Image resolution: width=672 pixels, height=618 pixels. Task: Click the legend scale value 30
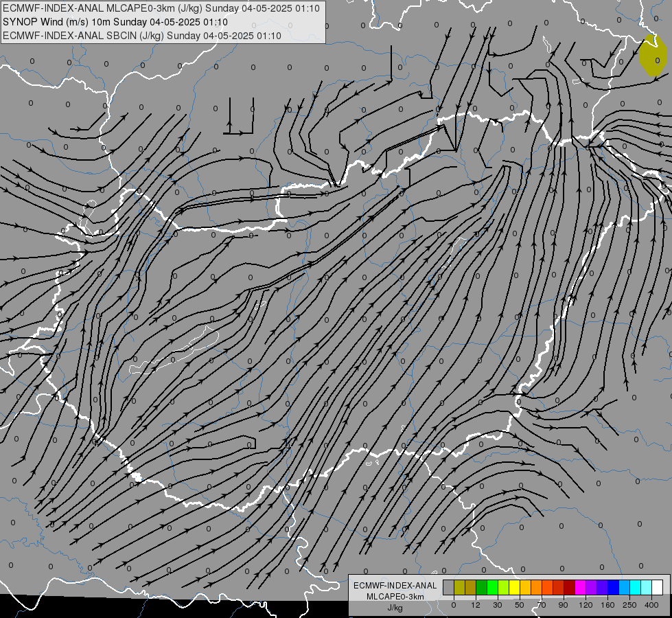(498, 605)
